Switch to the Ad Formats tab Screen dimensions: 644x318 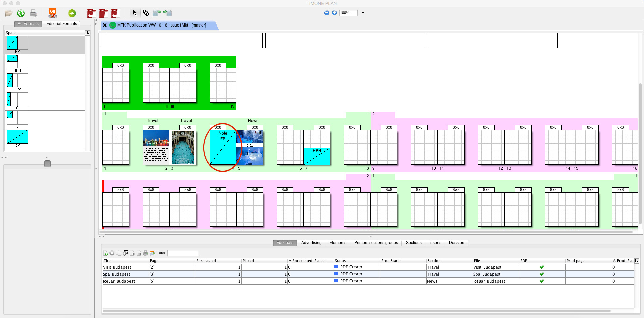coord(28,24)
